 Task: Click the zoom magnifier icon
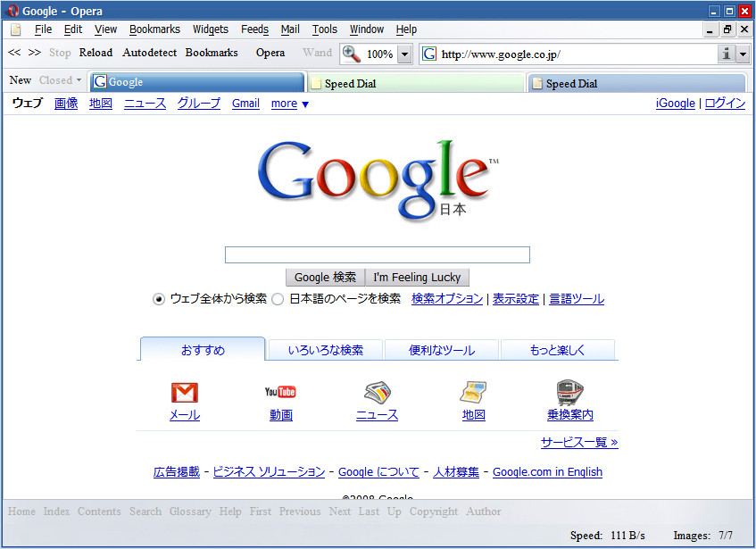351,54
